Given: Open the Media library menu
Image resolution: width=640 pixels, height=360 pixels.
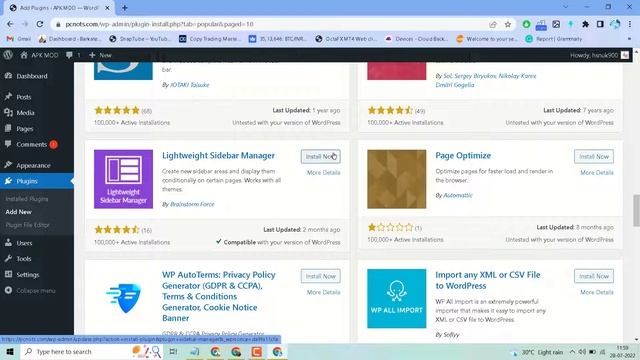Looking at the screenshot, I should [25, 113].
